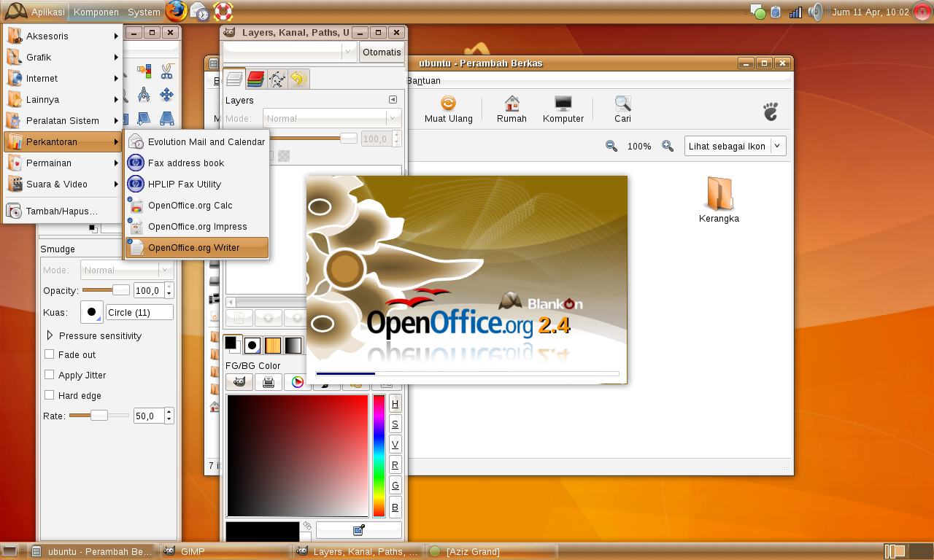Select the G green radio button

pos(395,486)
